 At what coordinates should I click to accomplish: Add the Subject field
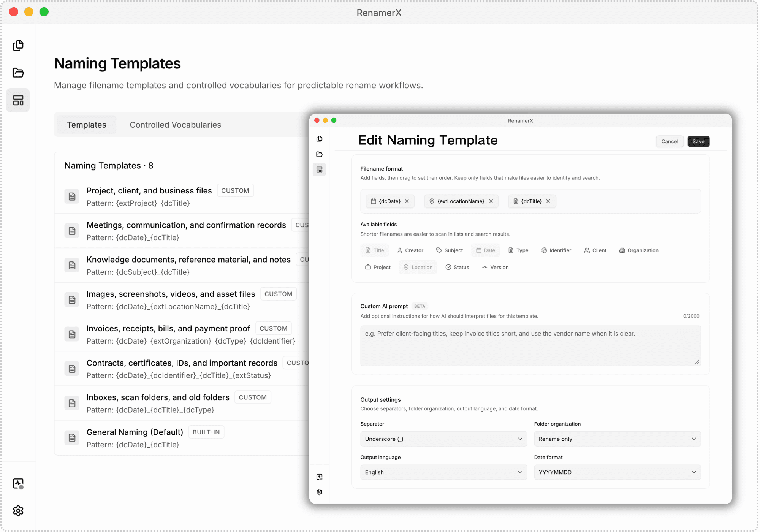(x=450, y=250)
